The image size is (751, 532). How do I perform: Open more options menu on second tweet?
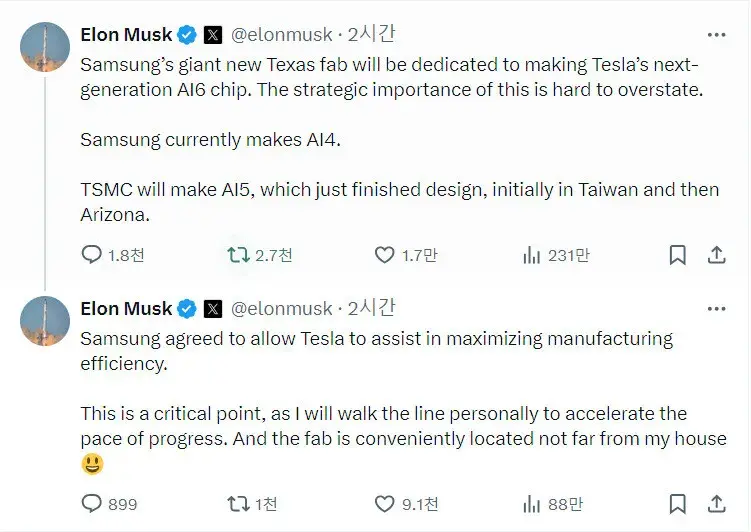(x=716, y=309)
